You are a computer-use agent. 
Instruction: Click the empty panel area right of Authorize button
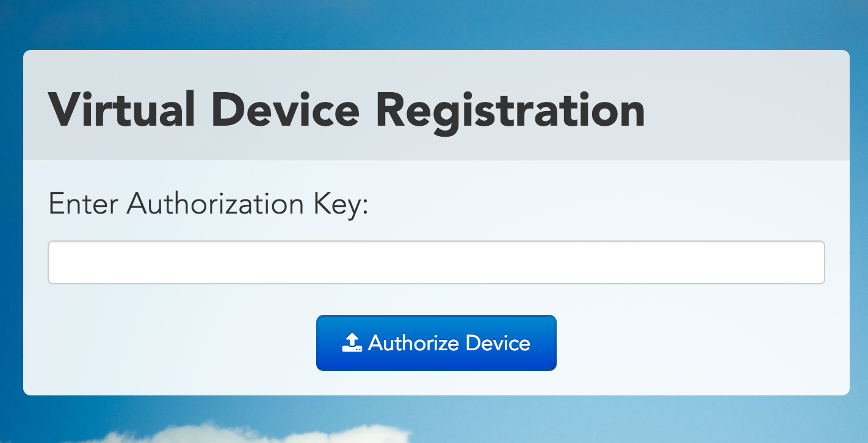702,343
